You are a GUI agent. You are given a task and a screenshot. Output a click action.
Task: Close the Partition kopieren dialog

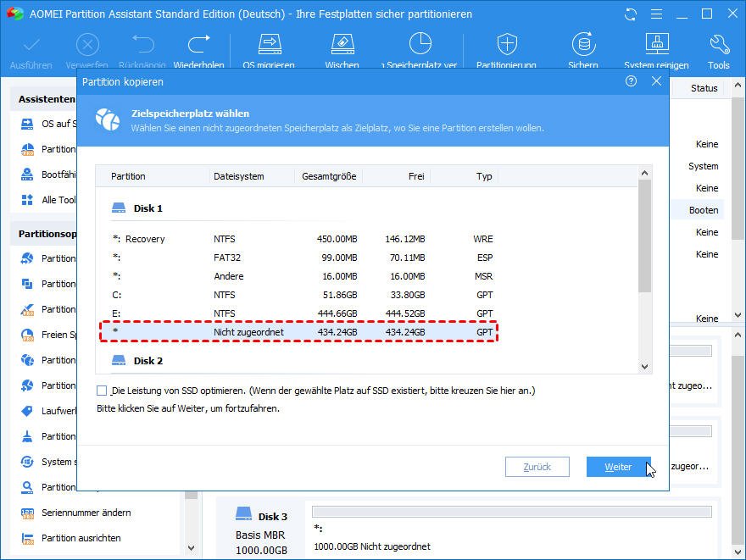pyautogui.click(x=656, y=81)
